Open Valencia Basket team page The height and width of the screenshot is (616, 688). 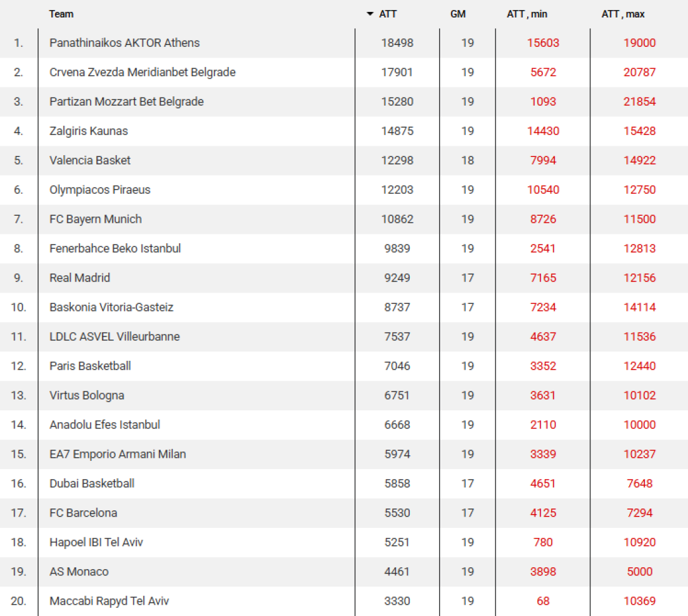90,161
